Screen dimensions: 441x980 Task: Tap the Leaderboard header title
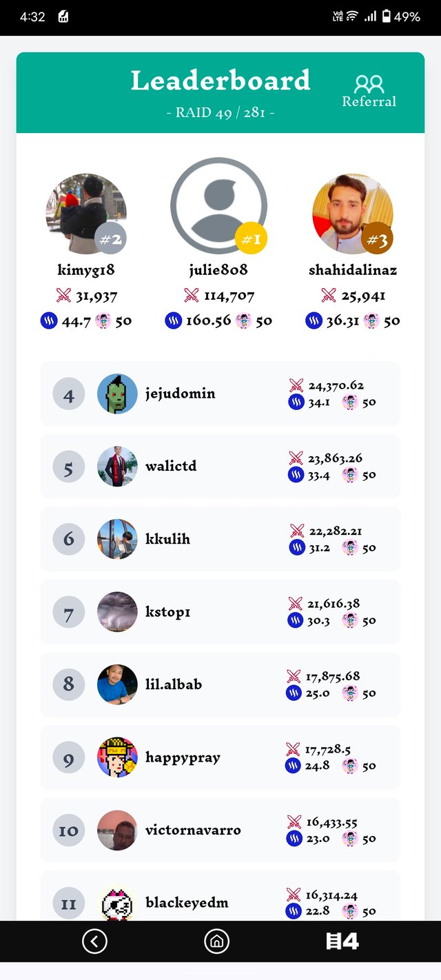click(x=220, y=81)
